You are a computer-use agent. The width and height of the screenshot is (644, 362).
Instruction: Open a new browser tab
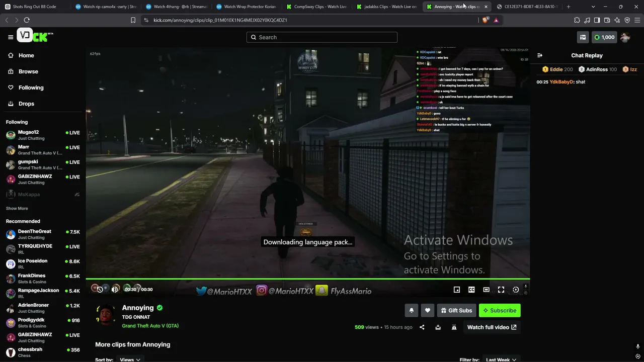[x=569, y=7]
